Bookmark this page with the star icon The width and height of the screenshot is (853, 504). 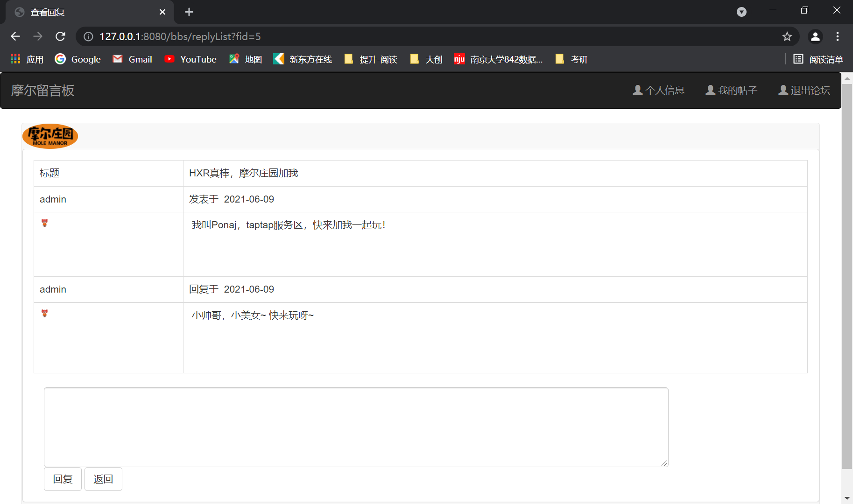pos(787,36)
